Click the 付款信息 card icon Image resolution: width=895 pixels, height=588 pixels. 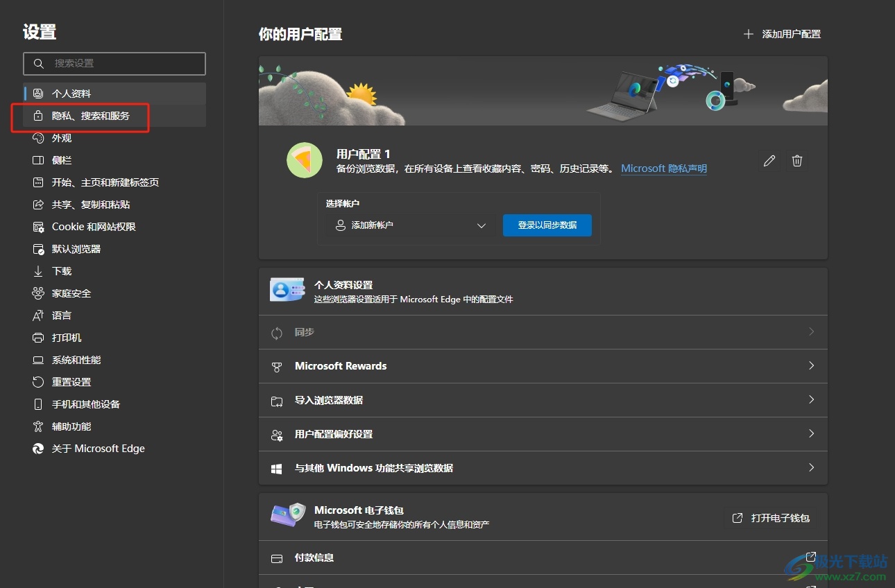(x=277, y=558)
